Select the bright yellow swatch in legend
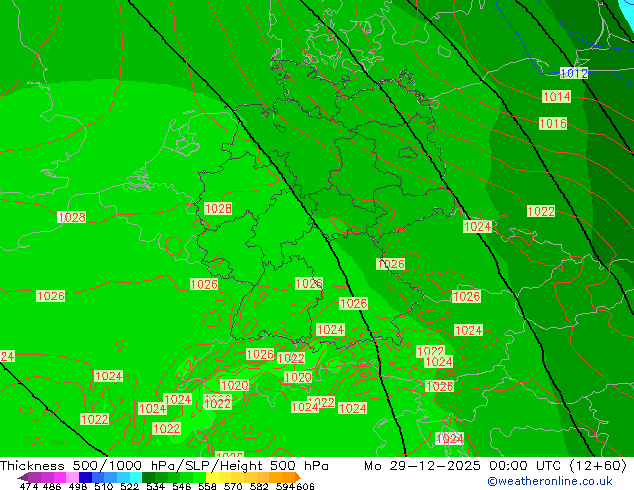Viewport: 634px width, 490px height. 212,477
